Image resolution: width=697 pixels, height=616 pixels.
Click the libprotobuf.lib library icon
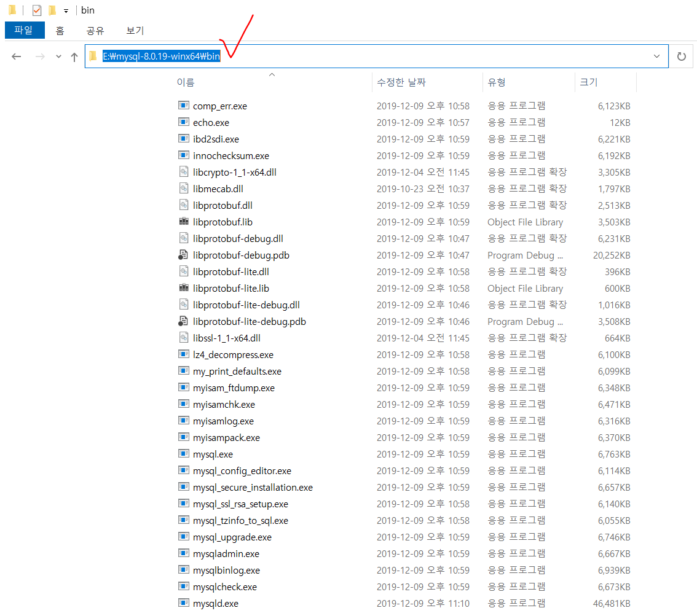pyautogui.click(x=184, y=221)
